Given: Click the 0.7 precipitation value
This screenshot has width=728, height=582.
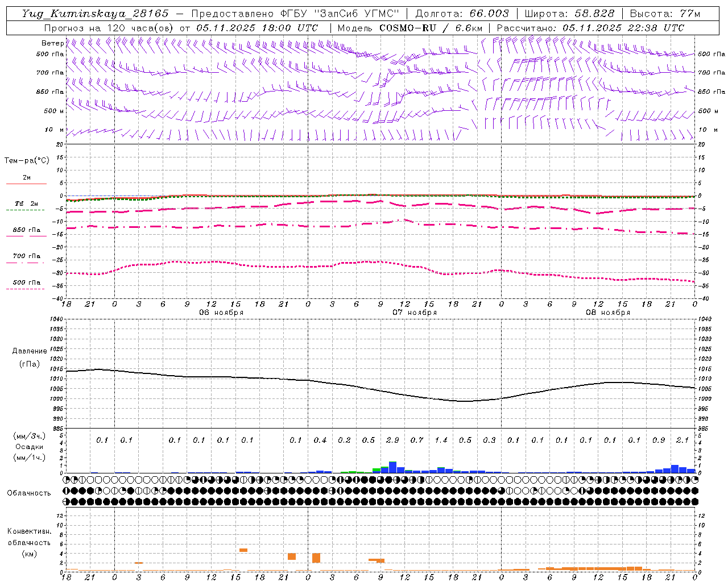Looking at the screenshot, I should [417, 440].
